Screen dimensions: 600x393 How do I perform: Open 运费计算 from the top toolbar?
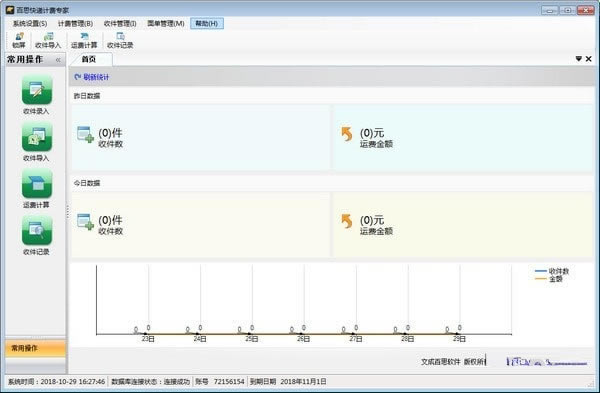(84, 41)
